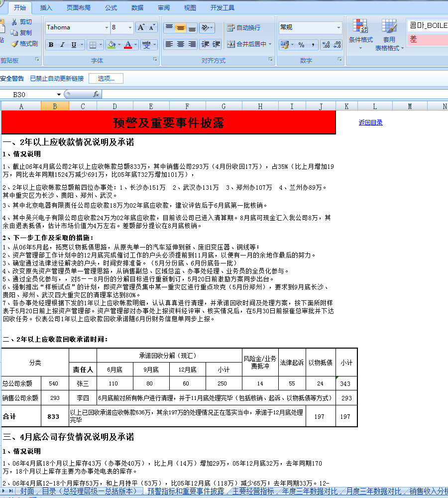Expand the merge and center dropdown arrow
448x498 pixels.
(270, 44)
